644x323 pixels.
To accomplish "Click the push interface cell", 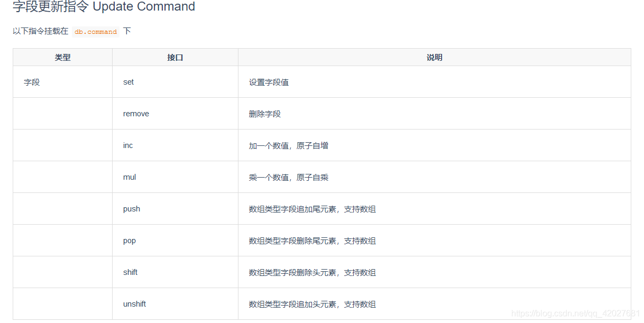I will [175, 209].
